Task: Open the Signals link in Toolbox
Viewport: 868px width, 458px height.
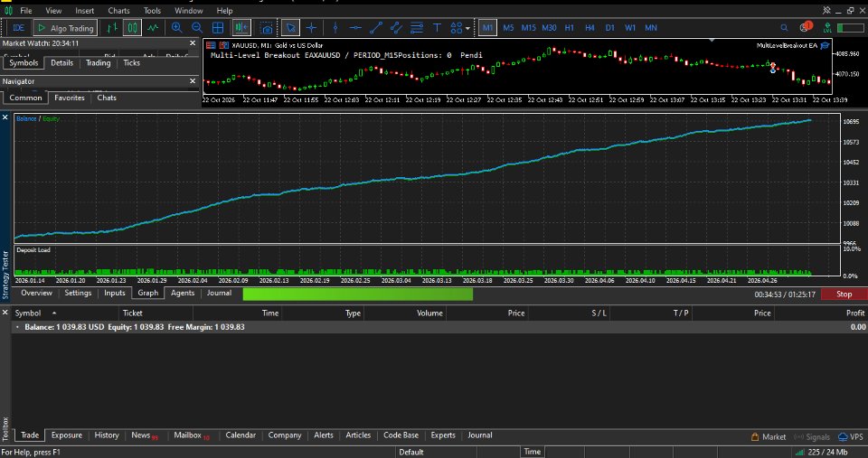Action: (x=812, y=437)
